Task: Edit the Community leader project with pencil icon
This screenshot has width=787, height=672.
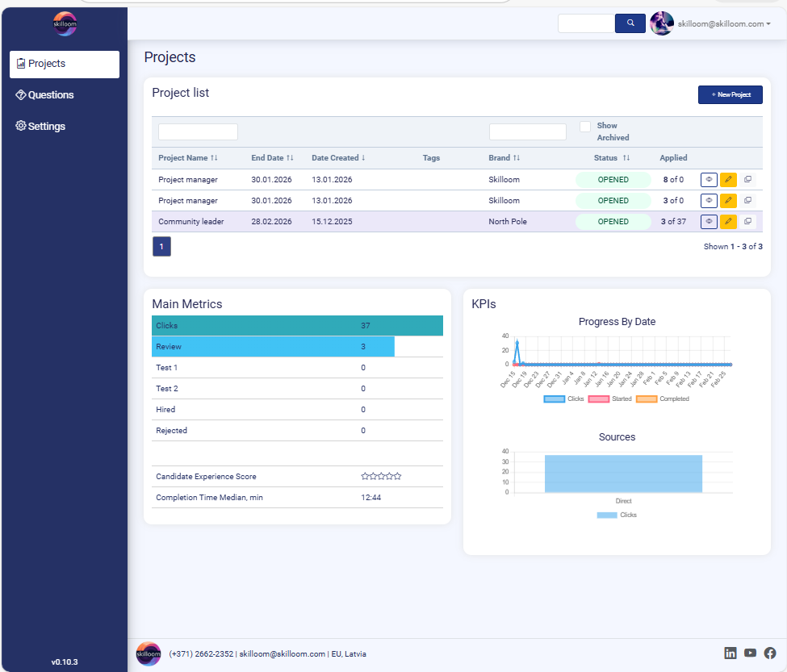Action: tap(728, 221)
